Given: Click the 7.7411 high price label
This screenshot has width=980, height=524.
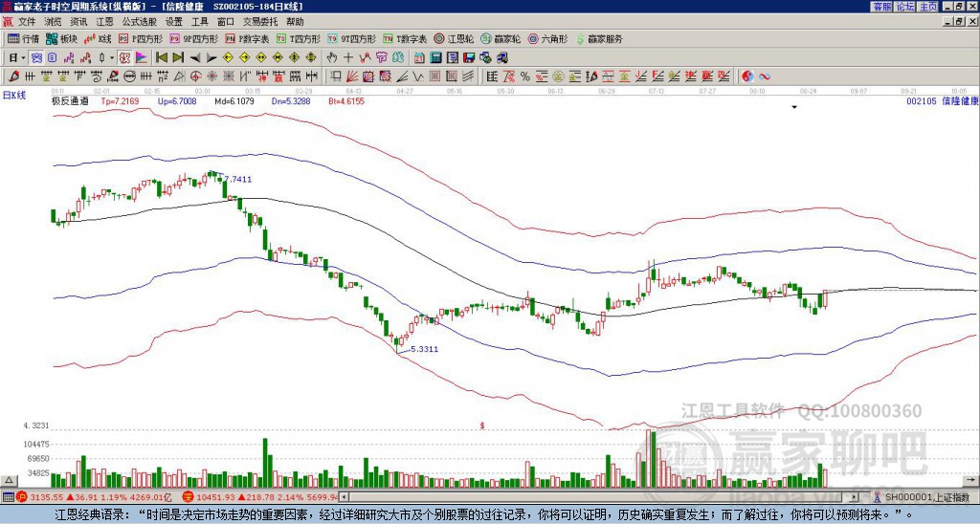Looking at the screenshot, I should tap(238, 179).
